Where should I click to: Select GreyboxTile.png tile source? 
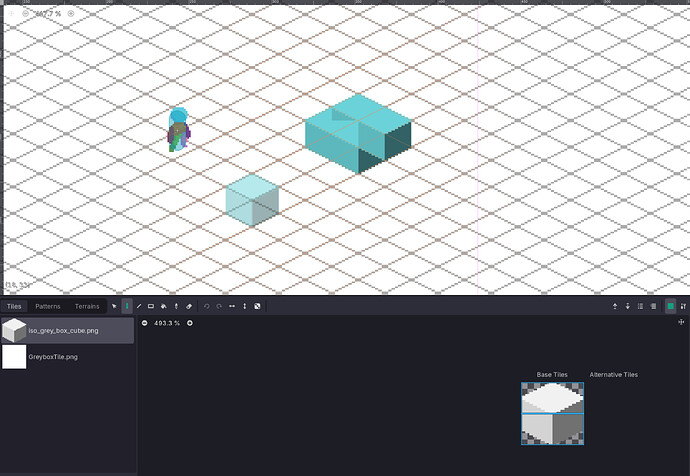[x=67, y=356]
